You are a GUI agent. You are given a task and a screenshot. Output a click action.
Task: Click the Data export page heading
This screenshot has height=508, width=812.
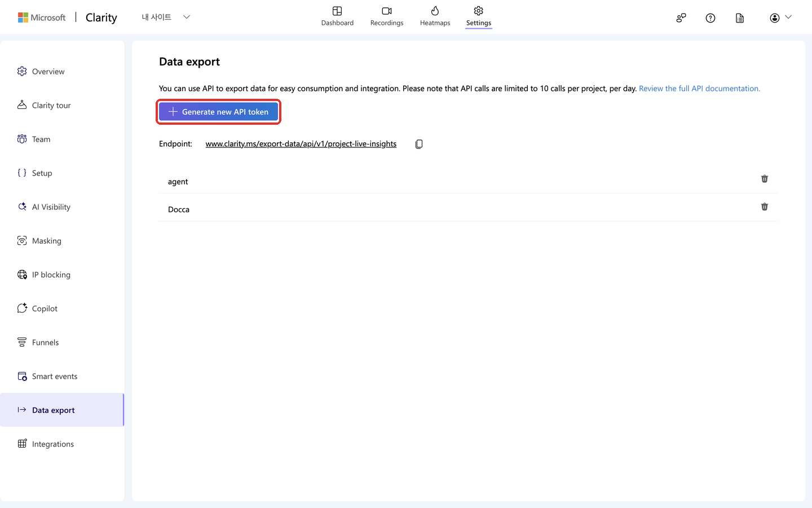[189, 62]
